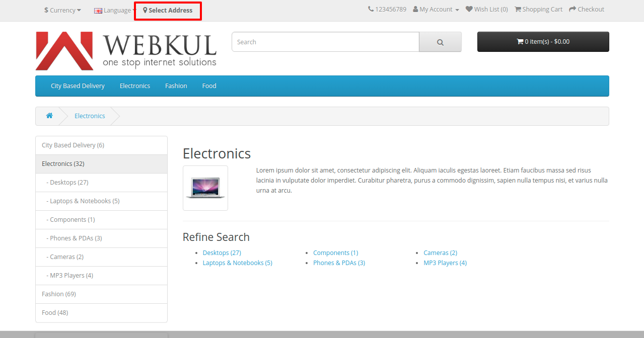This screenshot has width=644, height=338.
Task: Click the Select Address option
Action: pyautogui.click(x=168, y=10)
